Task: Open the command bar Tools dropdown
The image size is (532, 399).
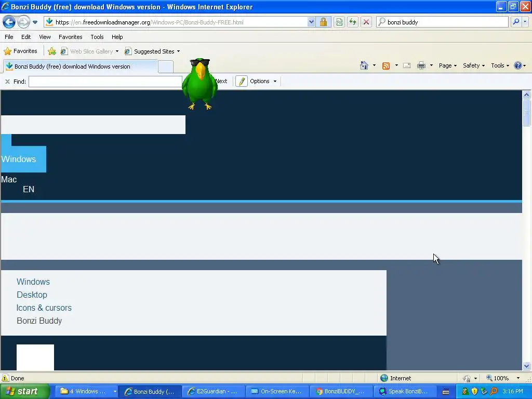Action: (x=500, y=65)
